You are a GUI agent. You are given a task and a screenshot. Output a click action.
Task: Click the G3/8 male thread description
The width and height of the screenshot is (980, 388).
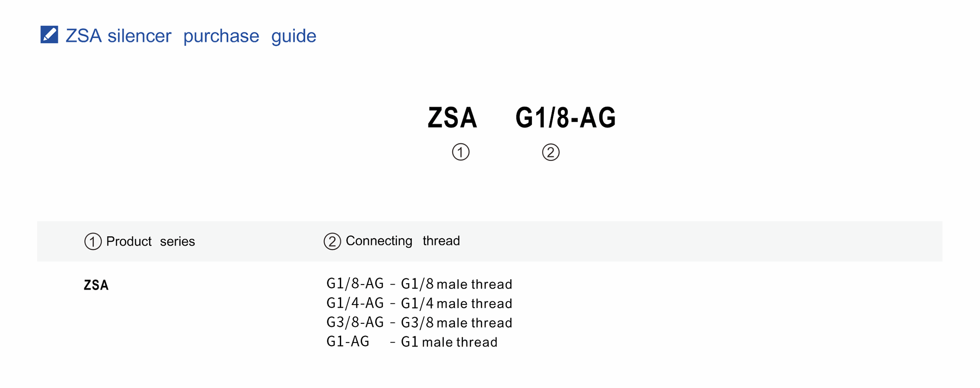(x=457, y=322)
